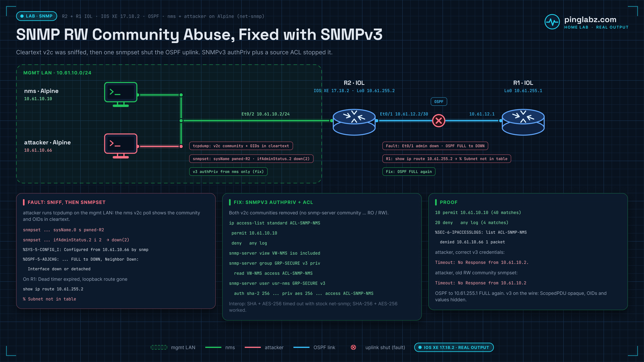644x362 pixels.
Task: Click the LAB · SNMP badge
Action: (x=36, y=16)
